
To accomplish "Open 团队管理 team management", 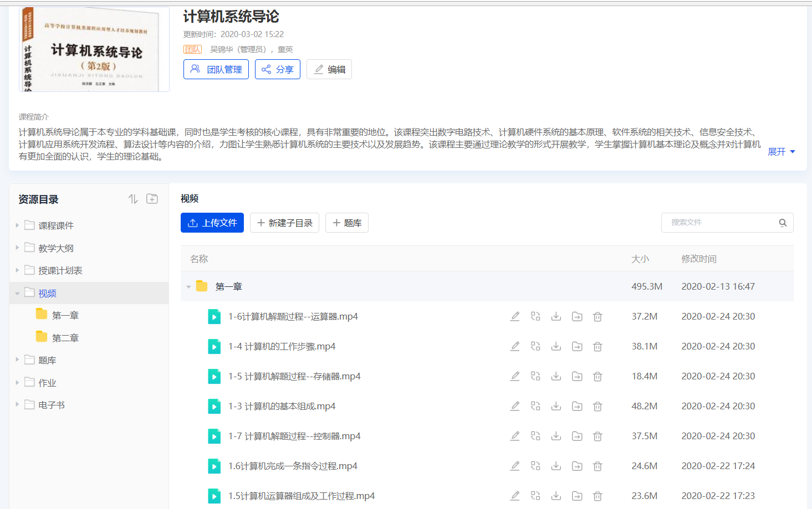I will [216, 69].
